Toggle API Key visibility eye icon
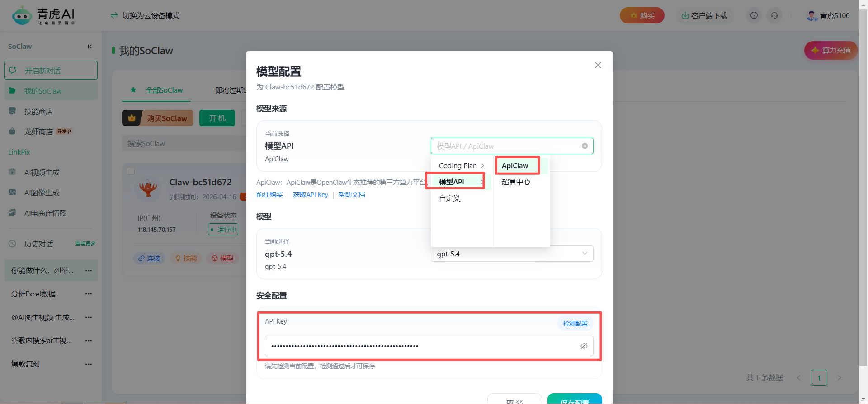Image resolution: width=868 pixels, height=404 pixels. point(584,346)
